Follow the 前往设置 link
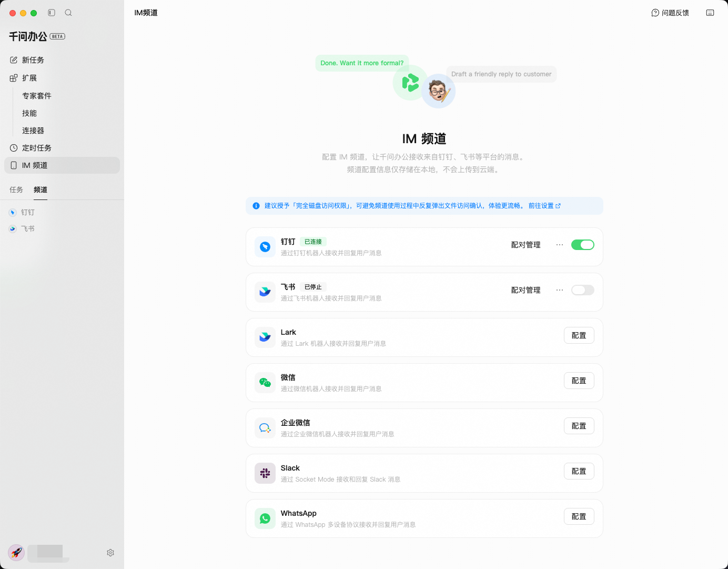The height and width of the screenshot is (569, 728). (x=544, y=206)
